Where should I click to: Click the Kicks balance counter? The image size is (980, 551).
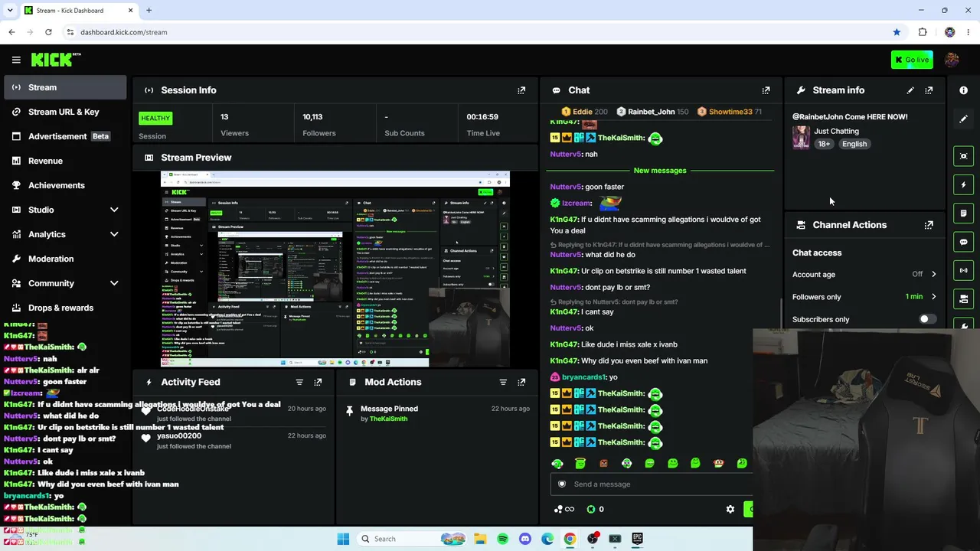tap(596, 509)
